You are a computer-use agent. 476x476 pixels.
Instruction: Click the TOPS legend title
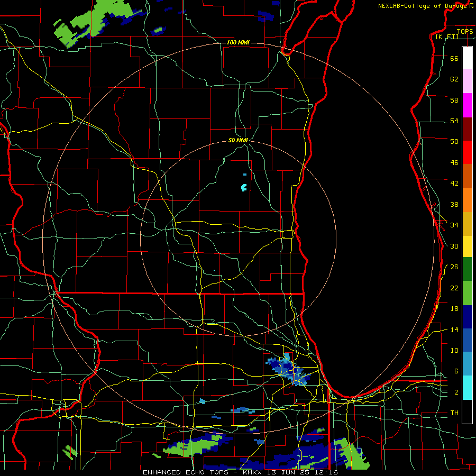pyautogui.click(x=465, y=32)
